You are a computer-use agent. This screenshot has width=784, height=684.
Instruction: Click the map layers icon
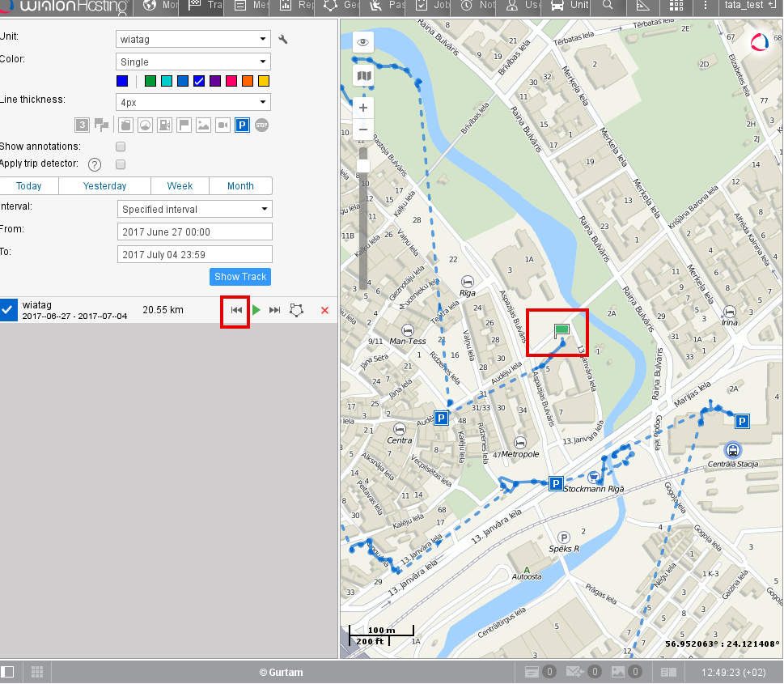[363, 76]
